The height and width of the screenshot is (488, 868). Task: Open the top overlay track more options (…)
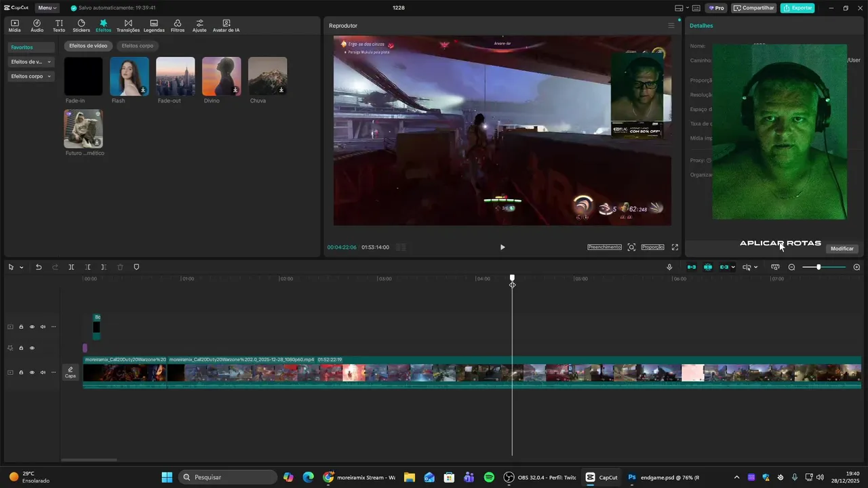pyautogui.click(x=54, y=327)
